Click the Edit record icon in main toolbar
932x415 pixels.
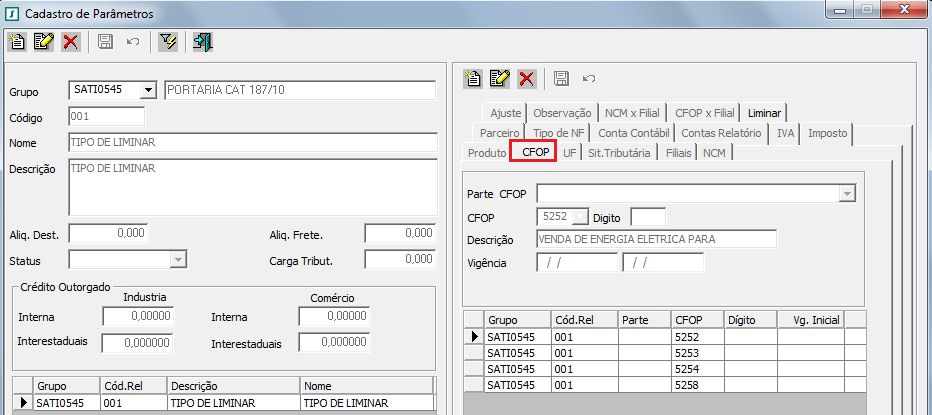click(44, 42)
